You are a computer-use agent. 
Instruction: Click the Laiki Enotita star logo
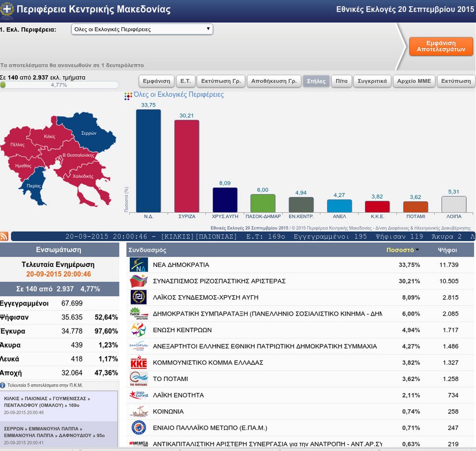(x=139, y=395)
